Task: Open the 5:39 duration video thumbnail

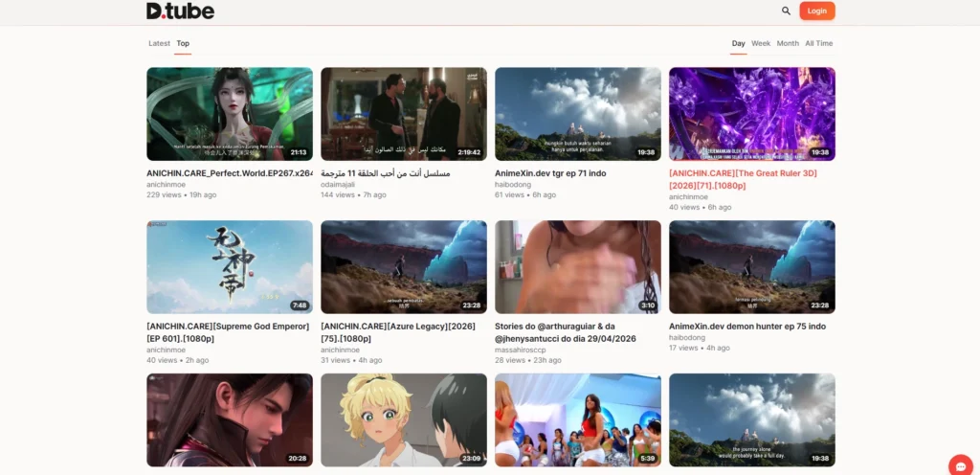Action: point(577,420)
